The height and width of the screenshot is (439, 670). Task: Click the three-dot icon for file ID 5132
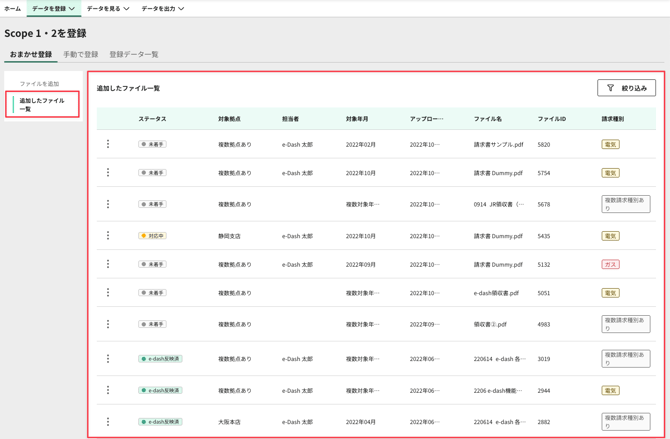[108, 265]
